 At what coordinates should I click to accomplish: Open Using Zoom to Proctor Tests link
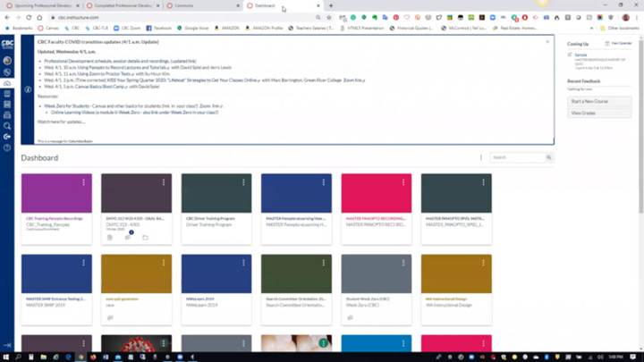[x=106, y=74]
